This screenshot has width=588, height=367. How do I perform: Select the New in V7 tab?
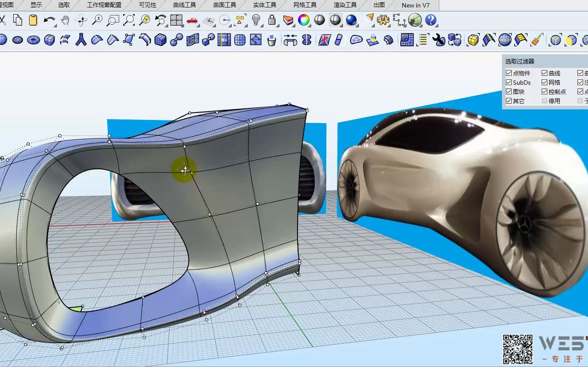coord(415,5)
